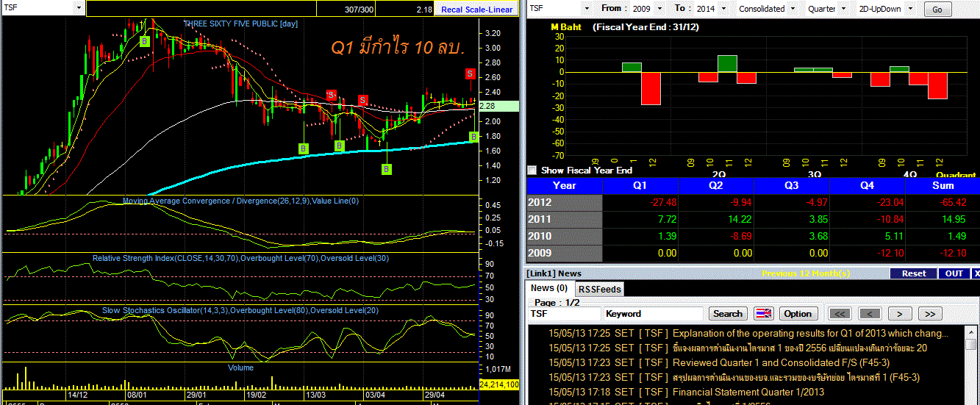Click the lowest green B marker near 1.40
980x405 pixels.
[387, 170]
